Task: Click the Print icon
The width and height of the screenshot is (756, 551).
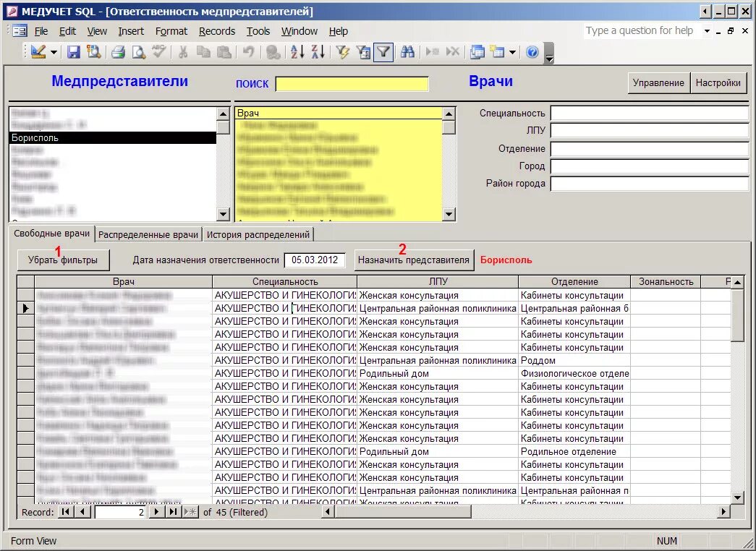Action: point(118,51)
